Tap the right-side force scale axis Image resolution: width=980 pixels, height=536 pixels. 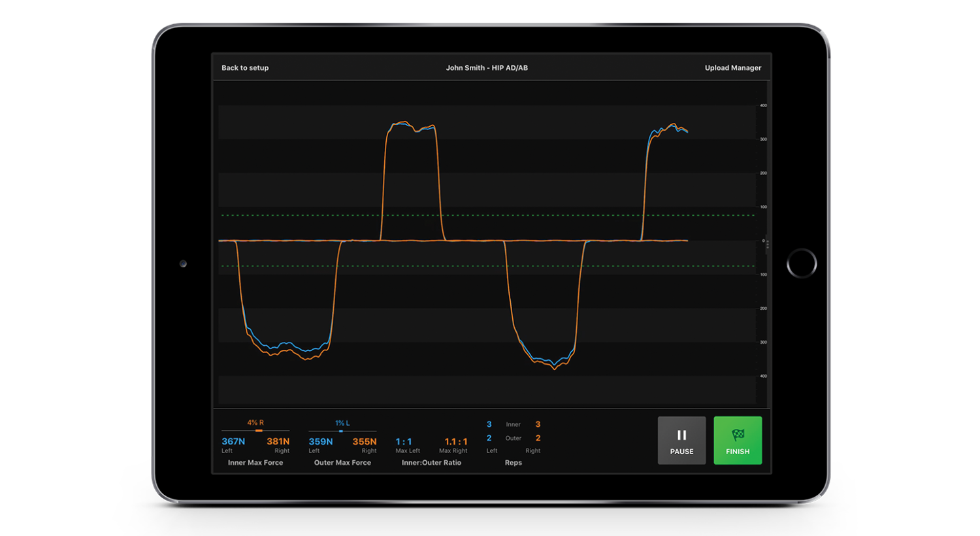[x=762, y=240]
